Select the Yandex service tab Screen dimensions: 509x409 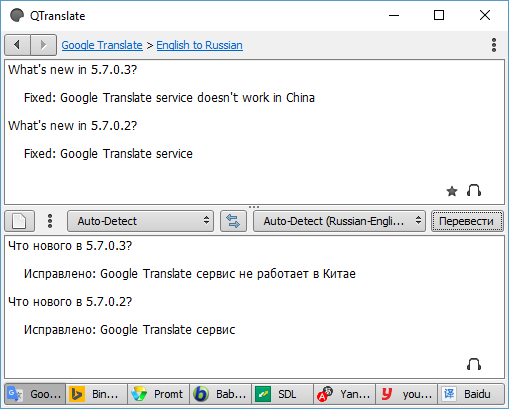point(345,394)
